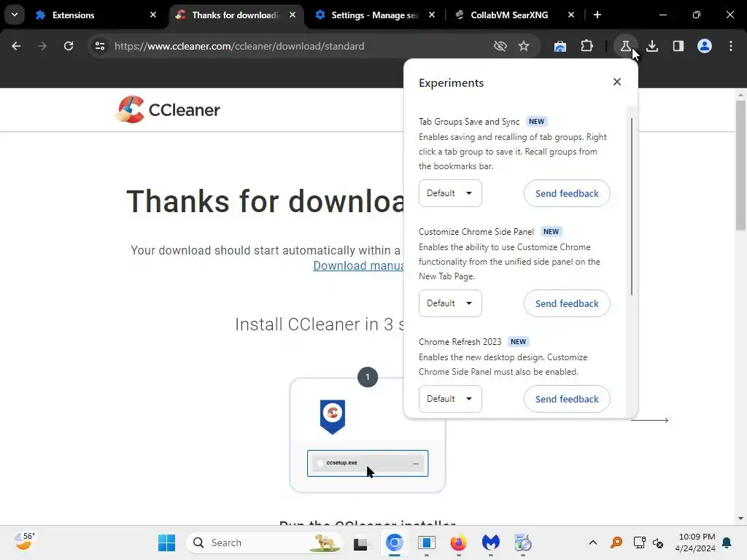Viewport: 747px width, 560px height.
Task: Send feedback for Chrome Refresh 2023
Action: pos(567,399)
